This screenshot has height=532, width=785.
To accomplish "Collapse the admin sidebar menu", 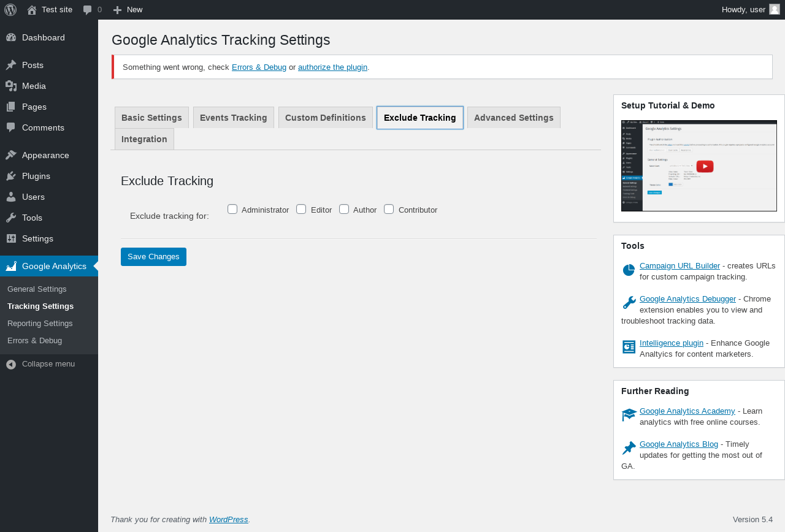I will tap(40, 364).
